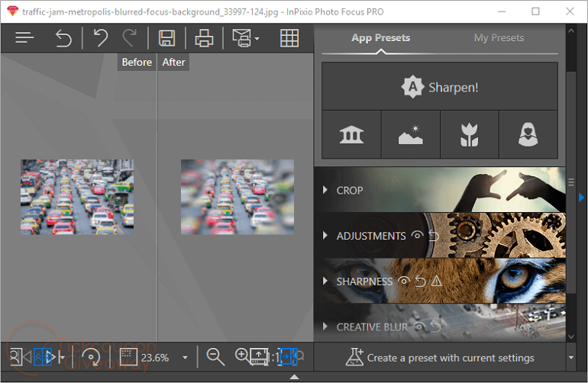Click the fit to screen icon
This screenshot has width=588, height=383.
260,357
